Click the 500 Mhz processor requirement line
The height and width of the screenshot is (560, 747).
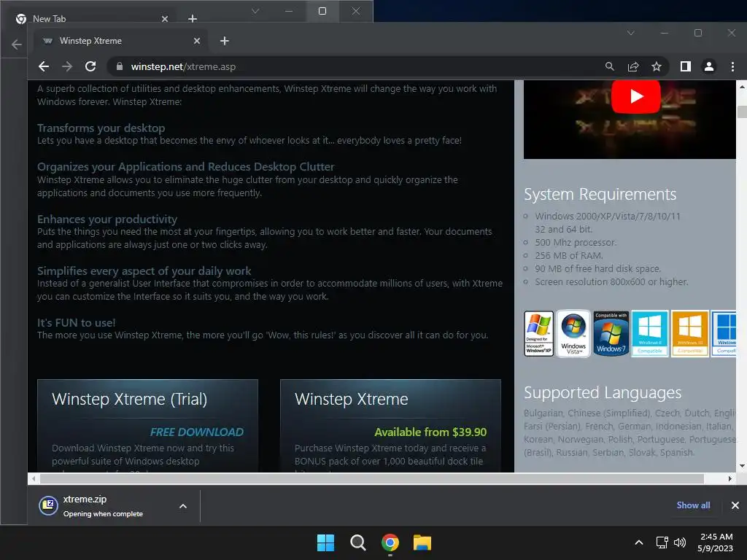pos(576,242)
